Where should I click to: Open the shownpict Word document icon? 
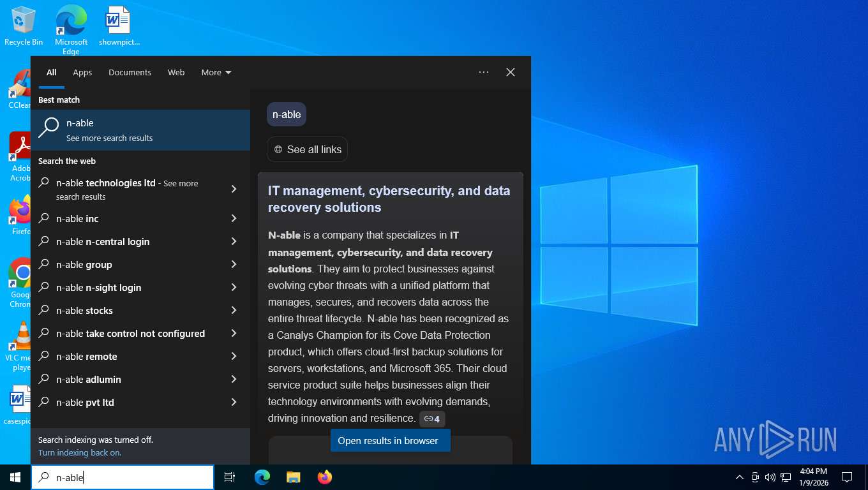click(119, 26)
